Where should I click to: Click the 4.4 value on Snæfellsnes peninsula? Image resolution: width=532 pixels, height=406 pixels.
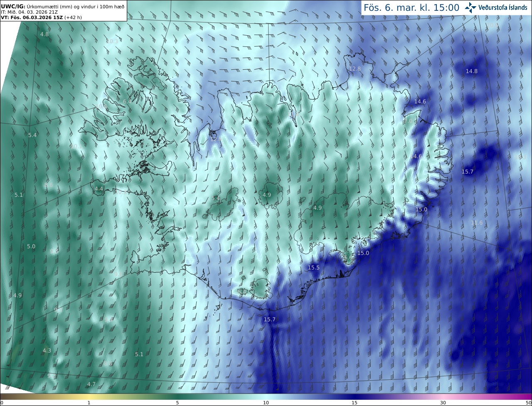tap(99, 188)
